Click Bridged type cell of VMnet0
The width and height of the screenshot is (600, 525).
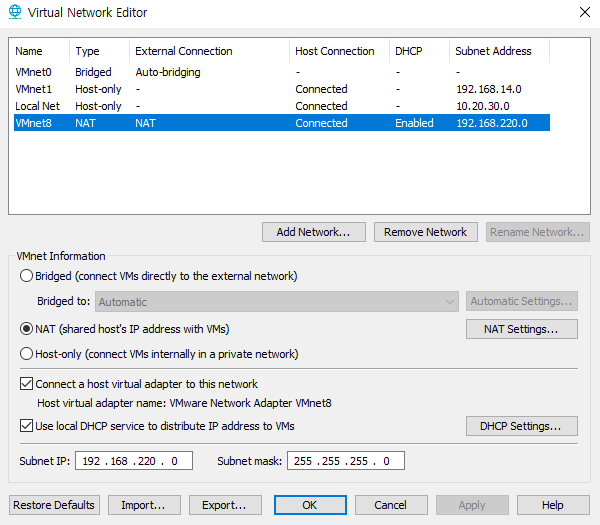click(93, 72)
